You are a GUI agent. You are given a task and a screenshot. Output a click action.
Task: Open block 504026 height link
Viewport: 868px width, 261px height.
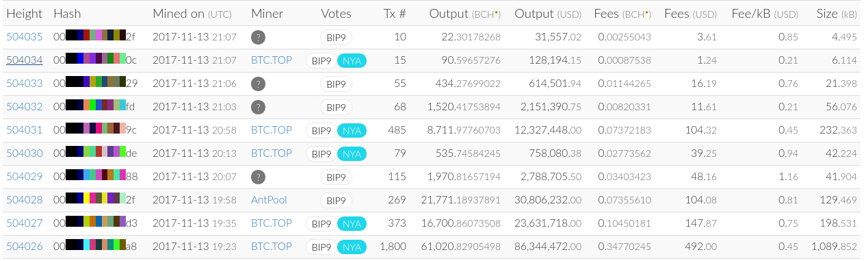[x=25, y=247]
